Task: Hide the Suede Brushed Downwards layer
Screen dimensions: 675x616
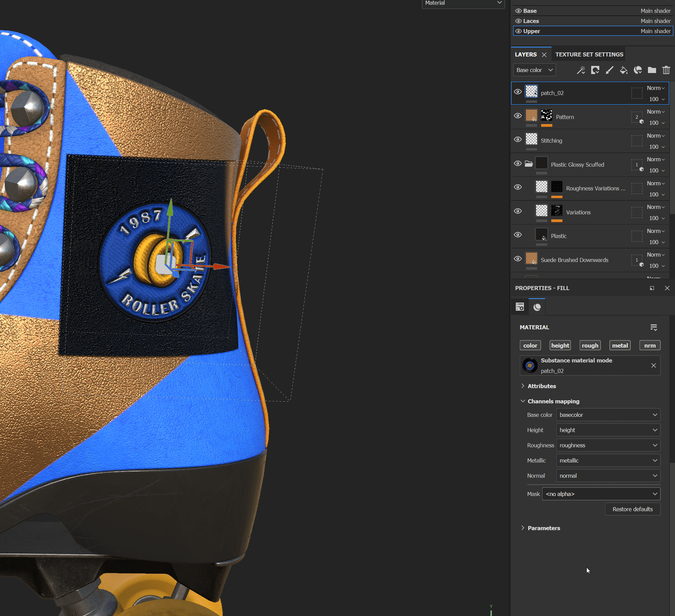Action: coord(517,259)
